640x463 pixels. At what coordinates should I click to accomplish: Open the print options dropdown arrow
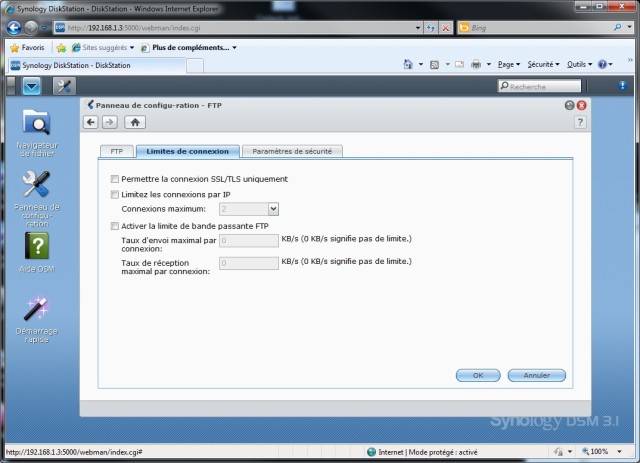pos(489,65)
